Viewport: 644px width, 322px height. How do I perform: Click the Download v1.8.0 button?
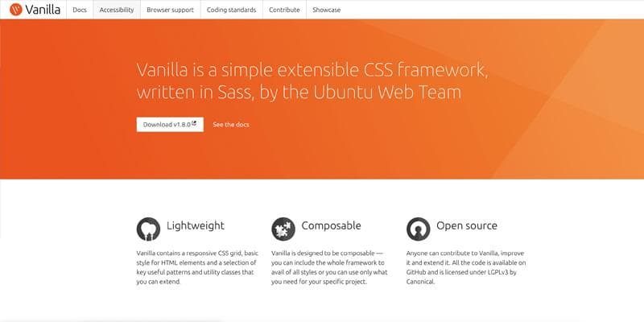170,125
